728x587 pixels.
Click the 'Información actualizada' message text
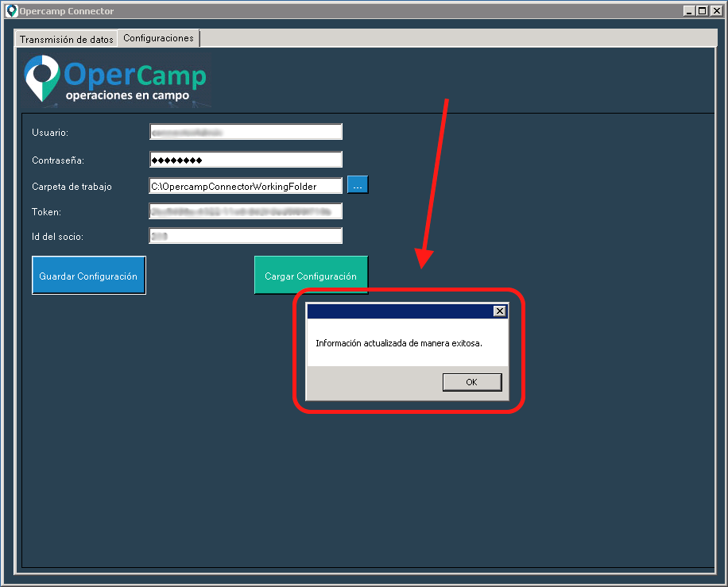click(x=399, y=343)
